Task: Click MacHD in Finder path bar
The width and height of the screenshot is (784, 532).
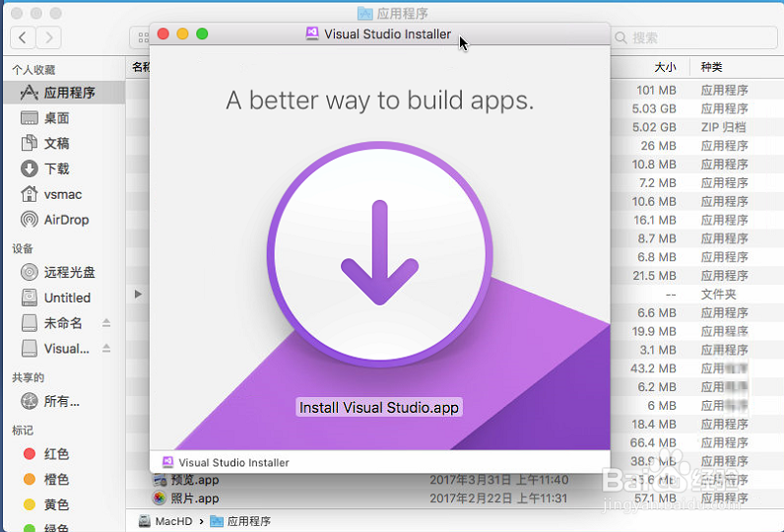Action: click(x=173, y=521)
